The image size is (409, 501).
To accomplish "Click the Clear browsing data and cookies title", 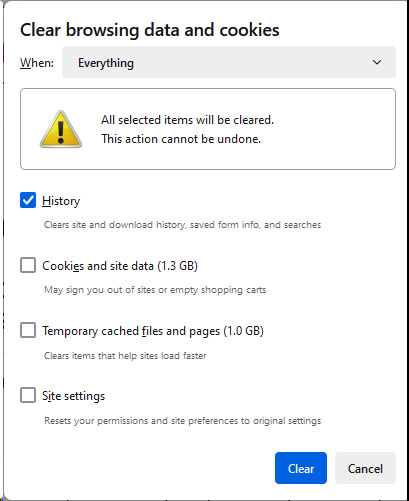I will (150, 30).
